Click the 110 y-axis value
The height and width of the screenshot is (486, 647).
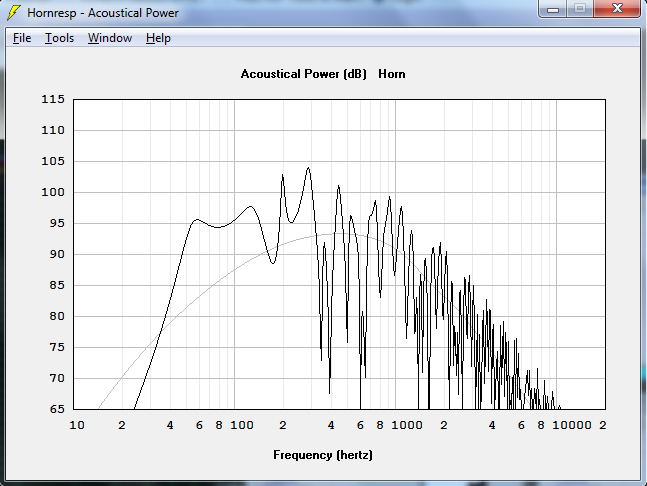[x=53, y=130]
